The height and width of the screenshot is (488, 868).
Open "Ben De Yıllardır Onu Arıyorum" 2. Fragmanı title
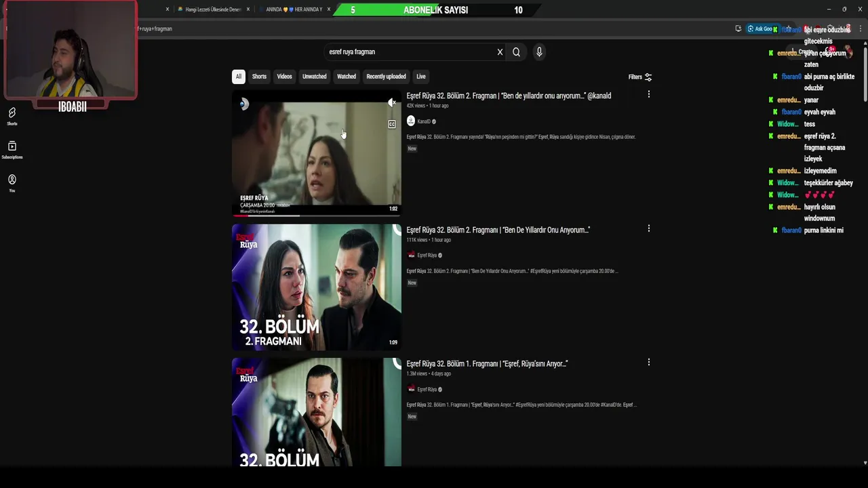tap(498, 230)
